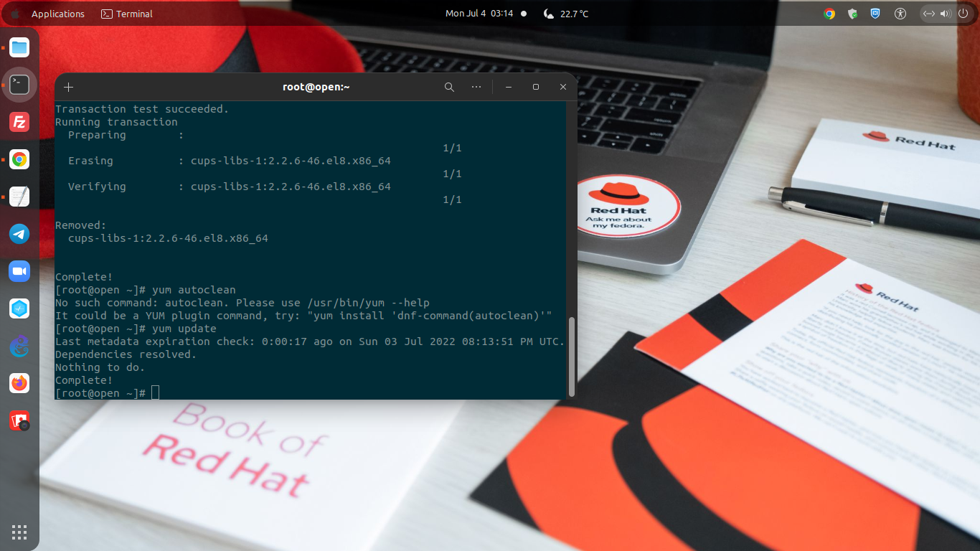Viewport: 980px width, 551px height.
Task: Open the accessibility menu in the top bar
Action: [900, 14]
